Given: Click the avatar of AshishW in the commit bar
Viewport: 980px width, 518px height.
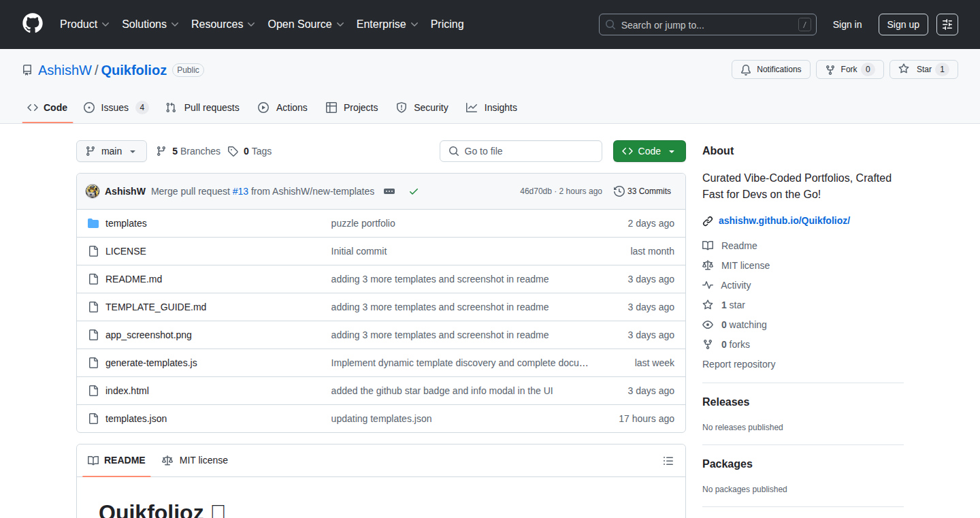Looking at the screenshot, I should (93, 191).
